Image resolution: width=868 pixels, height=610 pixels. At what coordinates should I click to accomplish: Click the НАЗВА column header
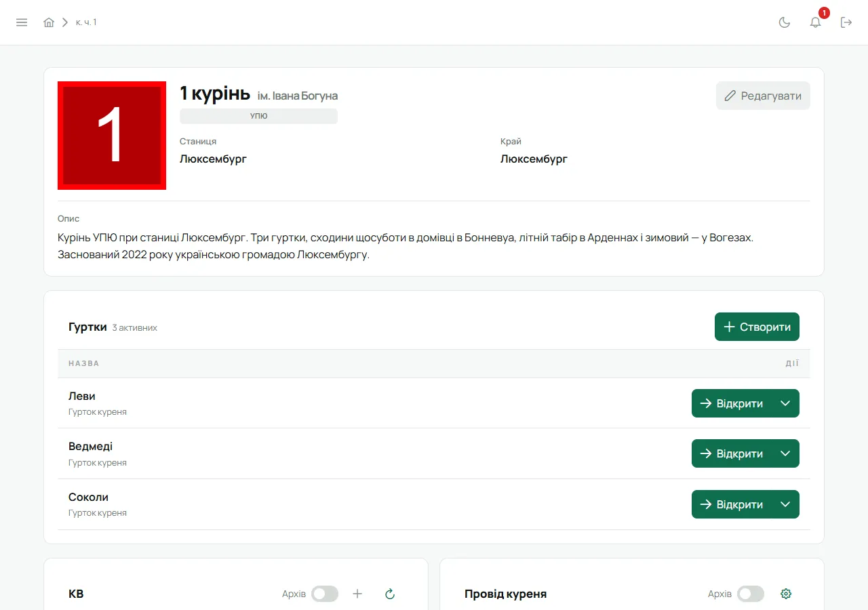click(x=84, y=363)
